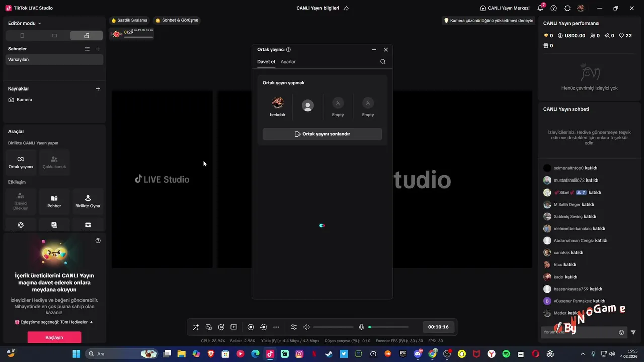Screen dimensions: 644x362
Task: Click the search icon in co-host dialog
Action: tap(383, 62)
